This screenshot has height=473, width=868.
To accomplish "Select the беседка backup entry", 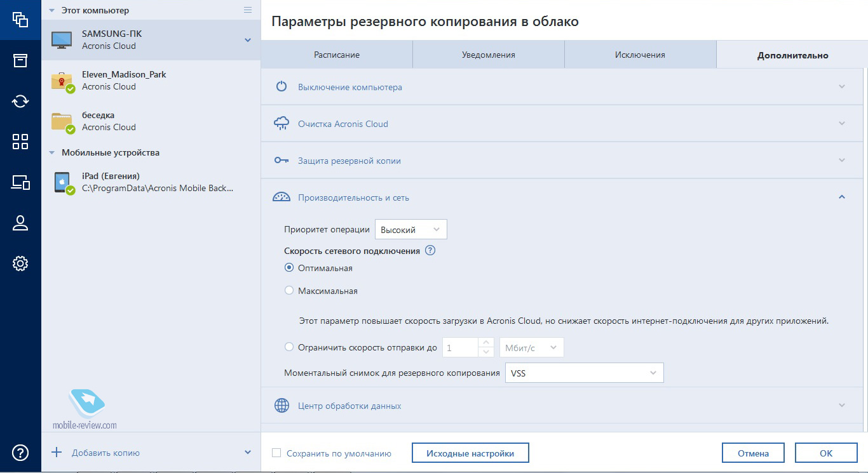I will click(x=151, y=122).
